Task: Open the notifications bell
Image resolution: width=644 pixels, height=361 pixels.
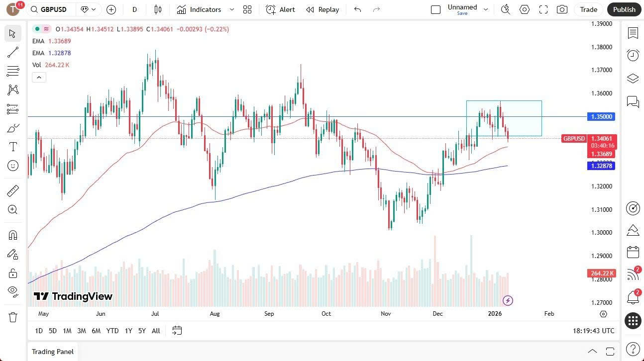Action: click(x=633, y=297)
